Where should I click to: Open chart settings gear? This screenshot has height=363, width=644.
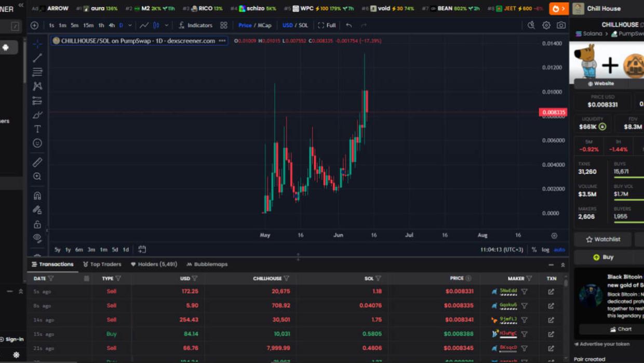546,25
